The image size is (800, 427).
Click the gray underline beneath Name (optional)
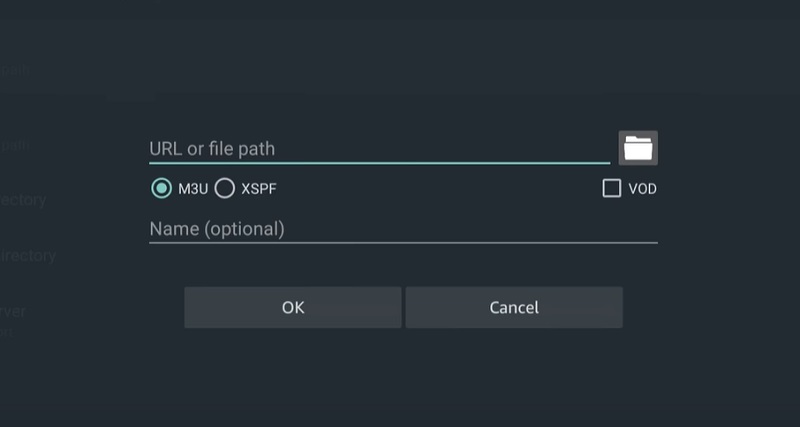tap(403, 243)
